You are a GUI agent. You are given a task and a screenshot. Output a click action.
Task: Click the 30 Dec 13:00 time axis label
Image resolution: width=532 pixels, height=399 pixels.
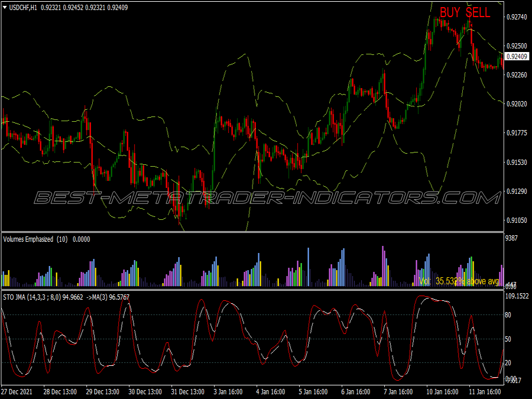point(145,391)
